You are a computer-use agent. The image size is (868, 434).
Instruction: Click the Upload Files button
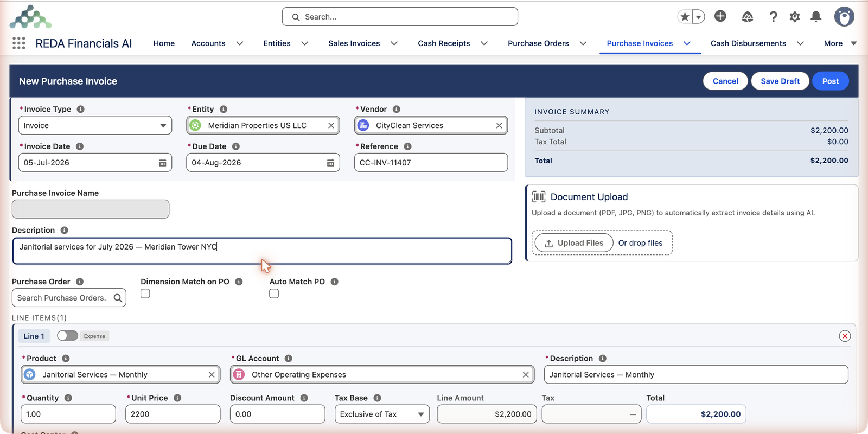[574, 243]
